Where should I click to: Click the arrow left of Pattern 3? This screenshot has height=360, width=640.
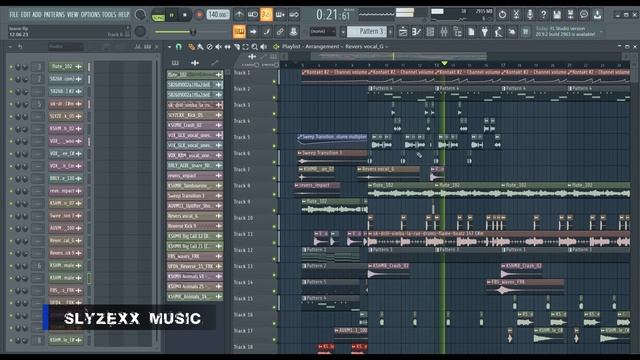(x=343, y=31)
